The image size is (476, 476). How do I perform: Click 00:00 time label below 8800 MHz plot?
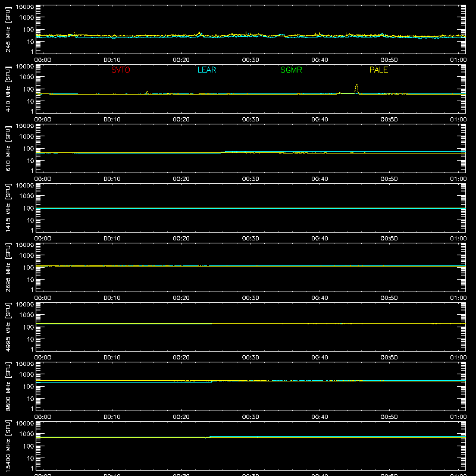(x=43, y=417)
